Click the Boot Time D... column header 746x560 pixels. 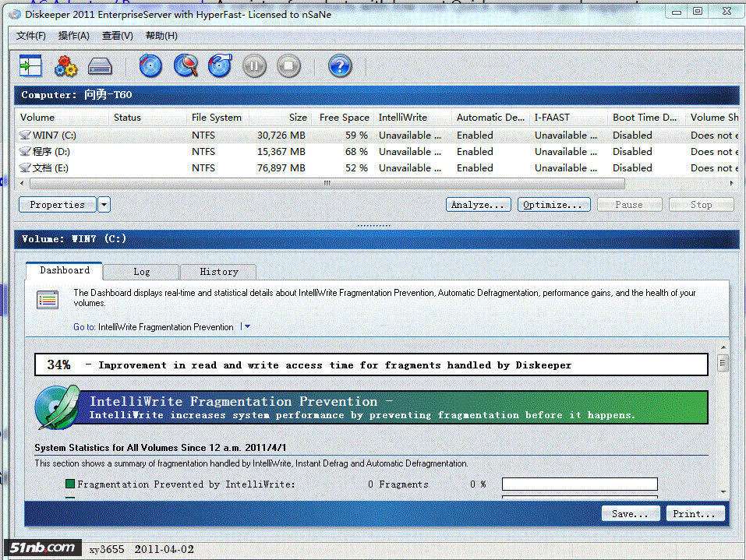click(646, 118)
